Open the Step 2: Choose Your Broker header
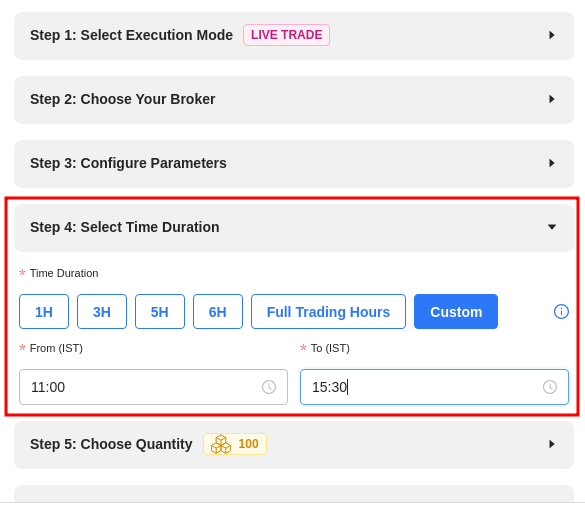Viewport: 585px width, 525px height. click(294, 100)
